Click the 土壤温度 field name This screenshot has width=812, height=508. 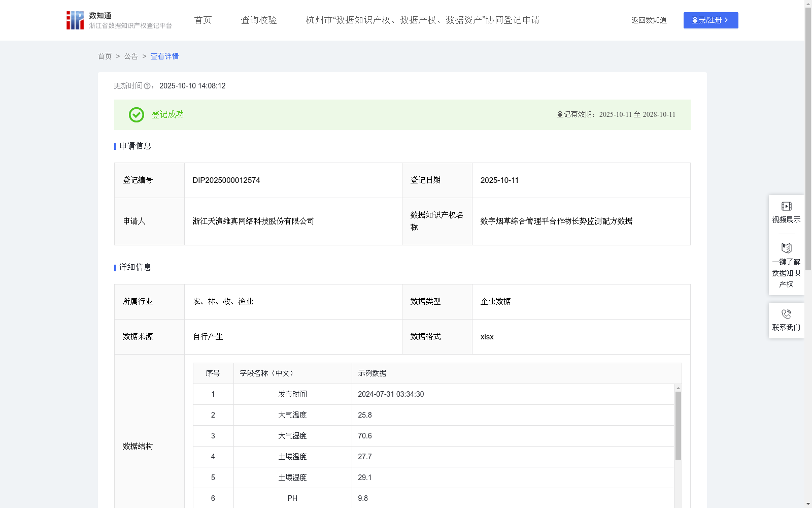[x=292, y=457]
